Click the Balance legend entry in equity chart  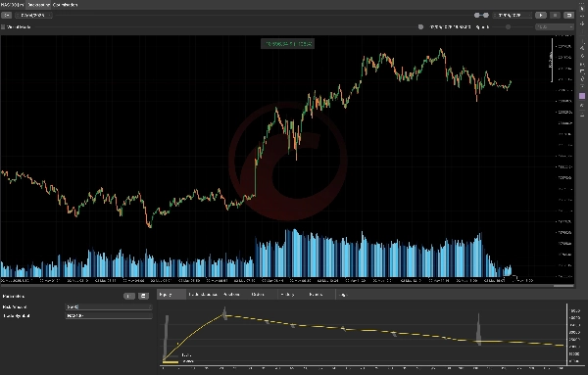178,361
